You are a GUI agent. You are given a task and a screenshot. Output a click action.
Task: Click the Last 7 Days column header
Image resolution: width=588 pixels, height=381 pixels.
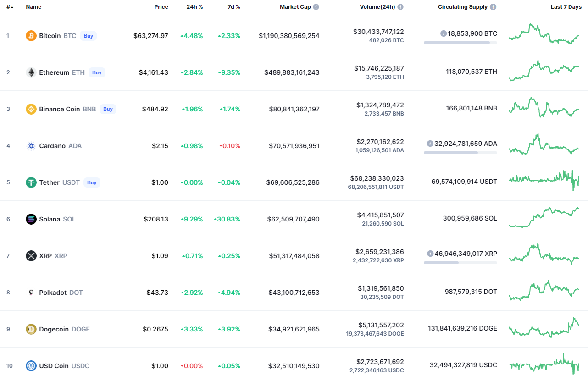[566, 7]
